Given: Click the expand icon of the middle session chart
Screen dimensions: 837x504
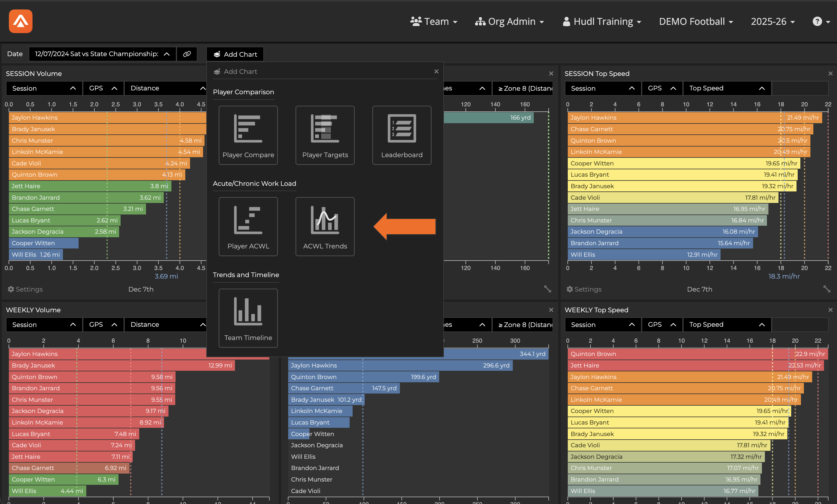Looking at the screenshot, I should tap(548, 289).
